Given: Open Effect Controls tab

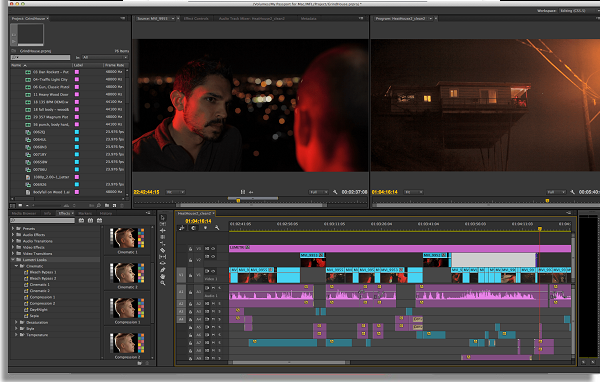Looking at the screenshot, I should [196, 18].
